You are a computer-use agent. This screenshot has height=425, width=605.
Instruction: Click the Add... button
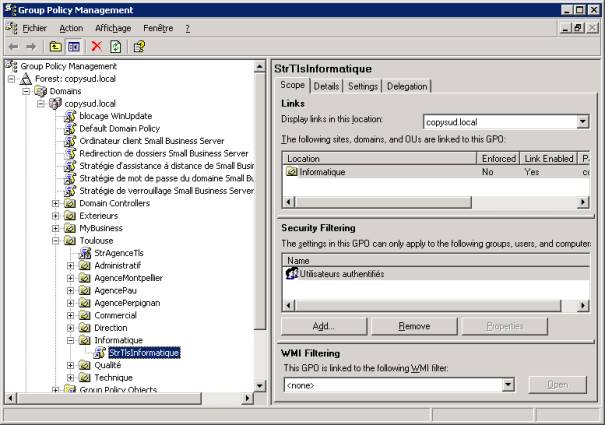click(322, 326)
